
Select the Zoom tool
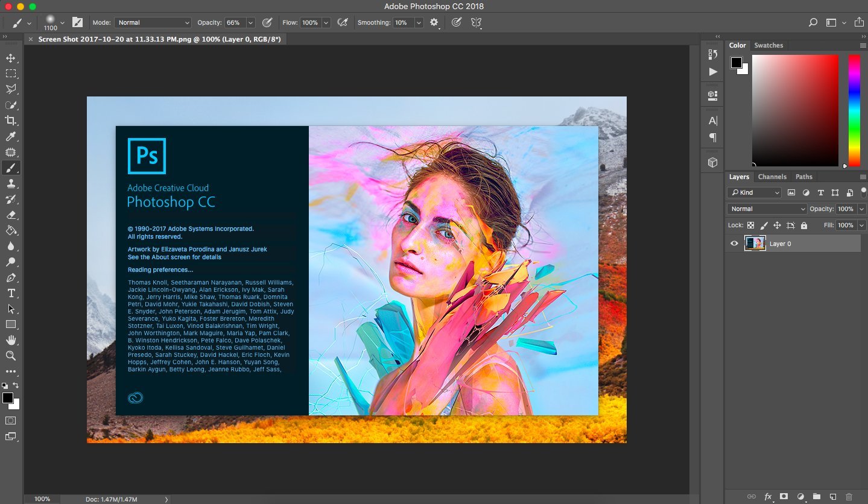click(x=10, y=356)
